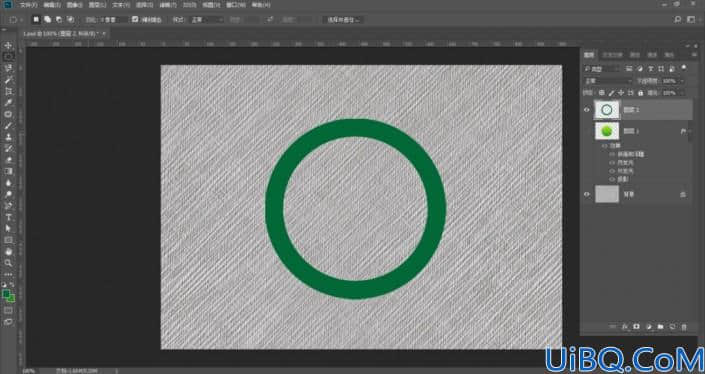Viewport: 705px width, 374px height.
Task: Open the layer Opacity dropdown arrow
Action: 682,81
